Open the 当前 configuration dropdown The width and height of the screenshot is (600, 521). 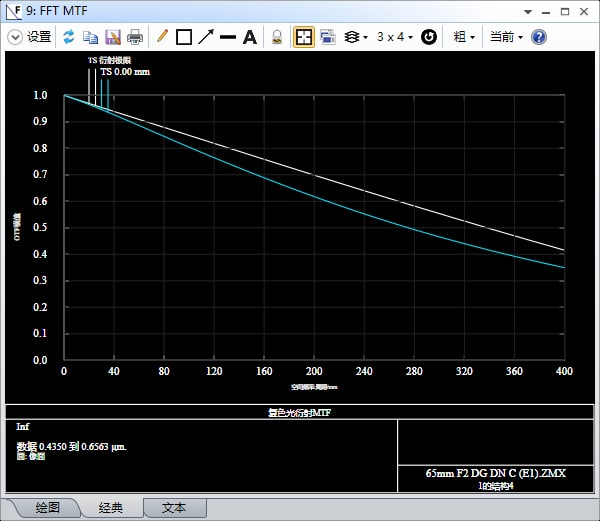coord(506,37)
